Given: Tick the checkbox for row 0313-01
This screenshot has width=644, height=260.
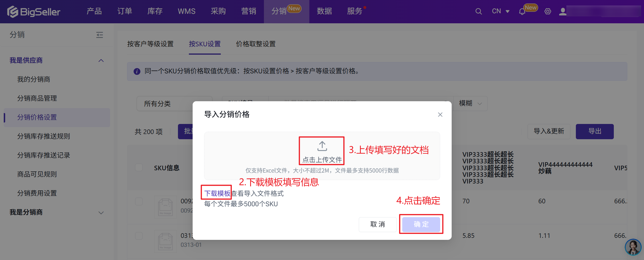Looking at the screenshot, I should tap(139, 236).
